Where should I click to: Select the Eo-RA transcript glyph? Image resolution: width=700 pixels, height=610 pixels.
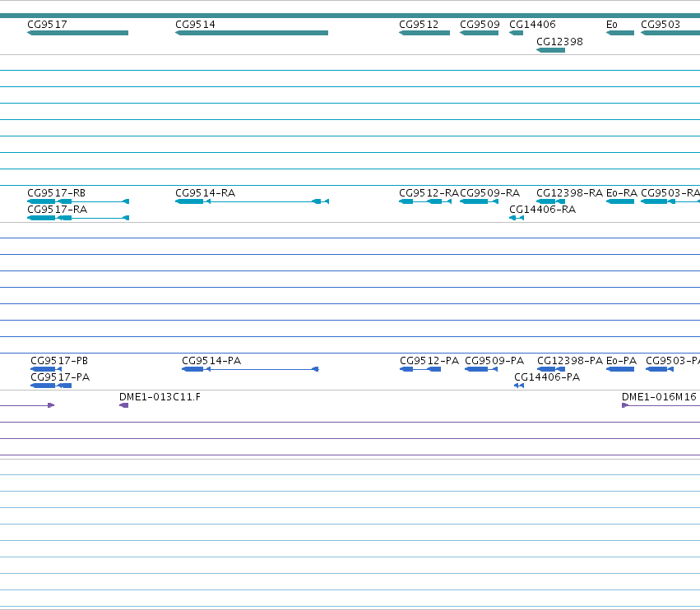[x=620, y=201]
